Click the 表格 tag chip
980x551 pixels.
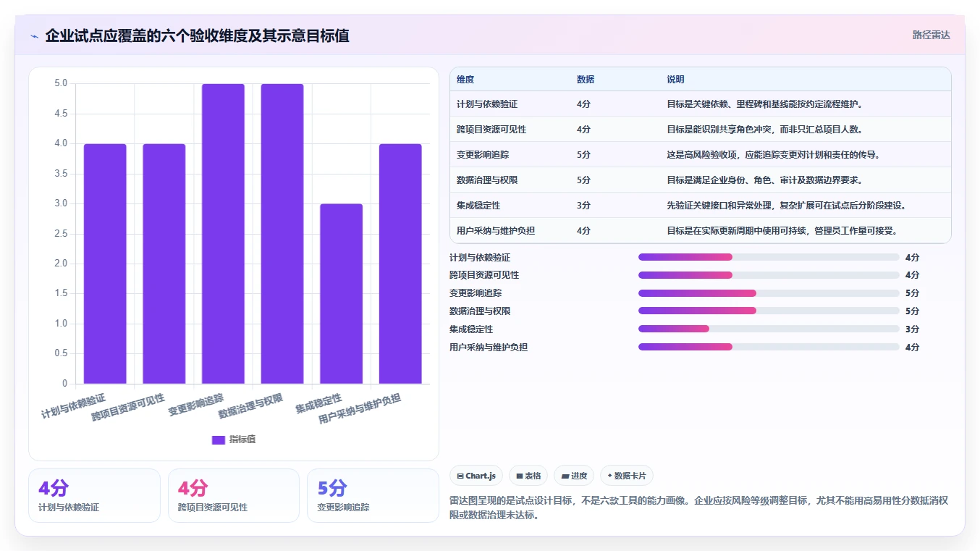[x=528, y=476]
